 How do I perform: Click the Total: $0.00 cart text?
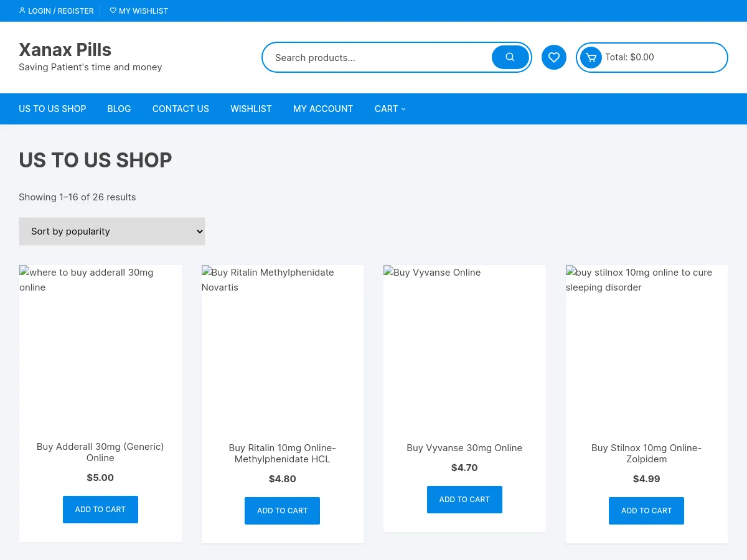point(629,57)
